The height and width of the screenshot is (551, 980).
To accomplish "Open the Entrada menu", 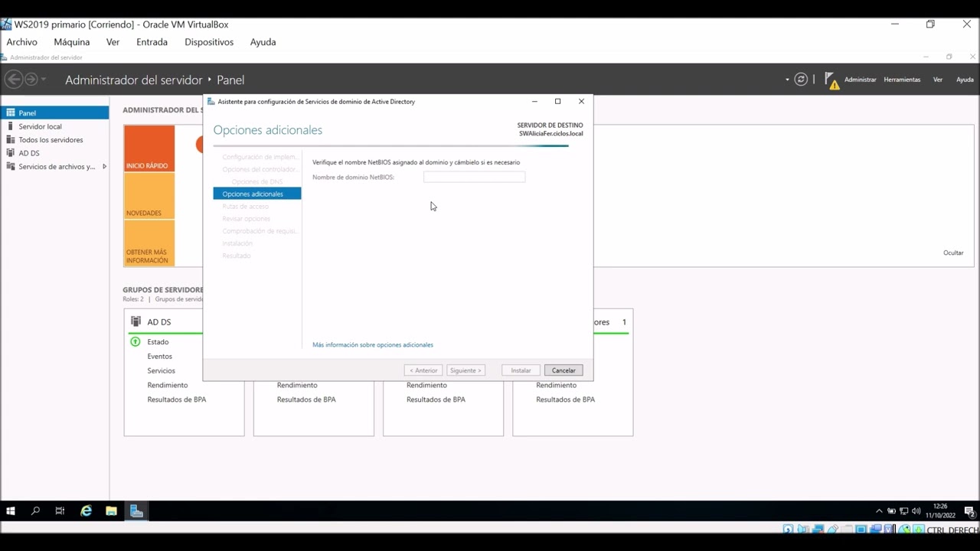I will [x=152, y=42].
